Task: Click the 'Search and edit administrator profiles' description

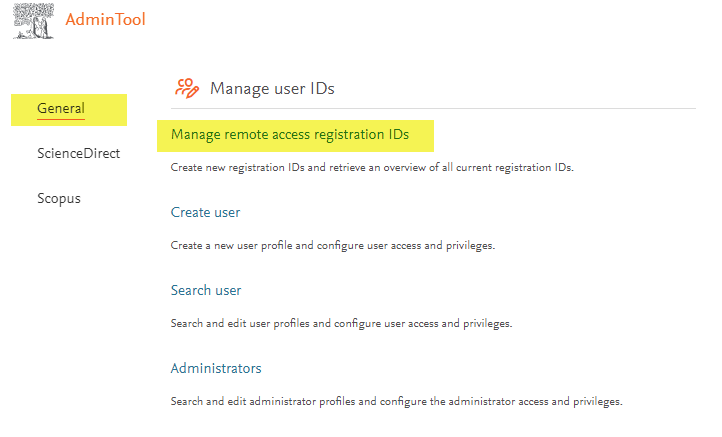Action: tap(396, 402)
